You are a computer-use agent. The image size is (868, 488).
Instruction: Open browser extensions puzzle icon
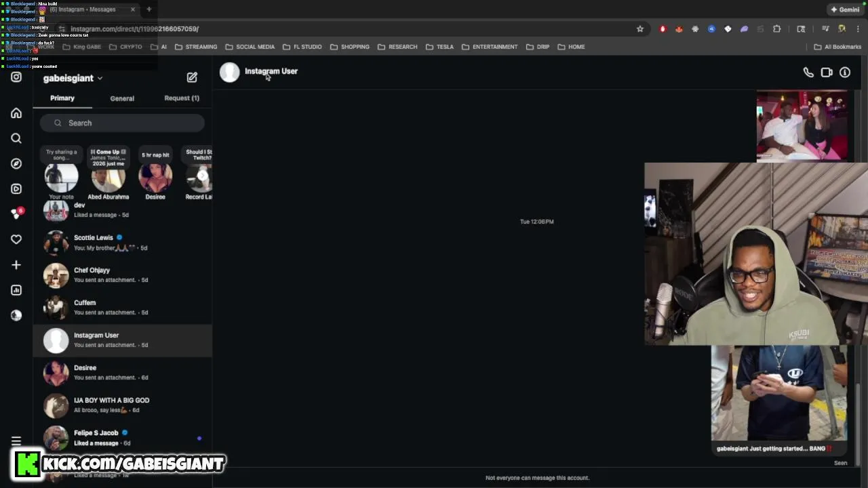pos(776,29)
